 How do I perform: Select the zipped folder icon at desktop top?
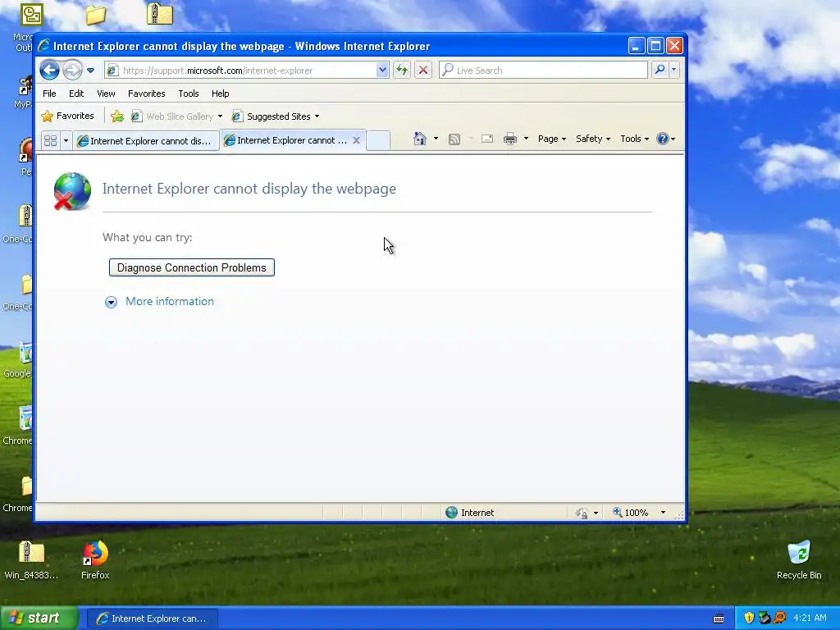coord(160,14)
